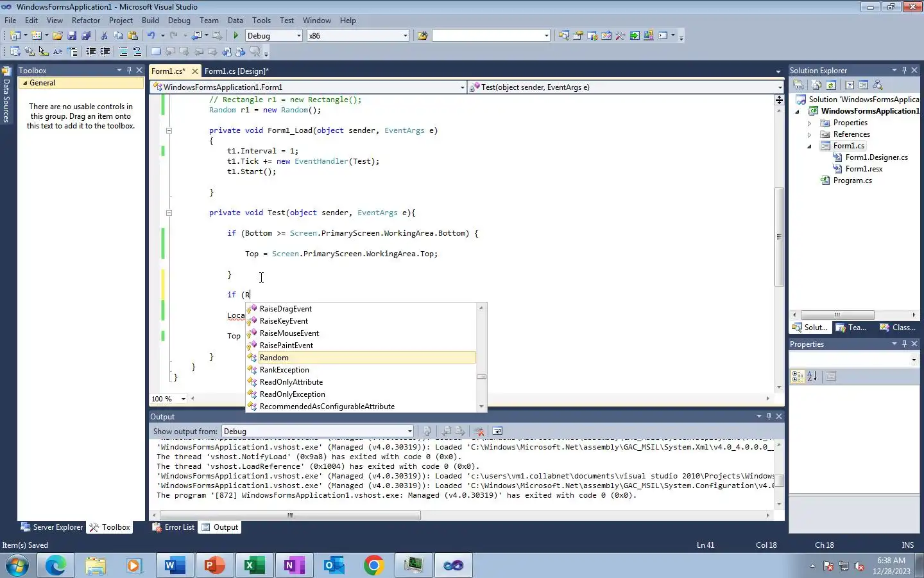Toggle Show All Files in Solution Explorer
The image size is (924, 578).
pyautogui.click(x=816, y=85)
